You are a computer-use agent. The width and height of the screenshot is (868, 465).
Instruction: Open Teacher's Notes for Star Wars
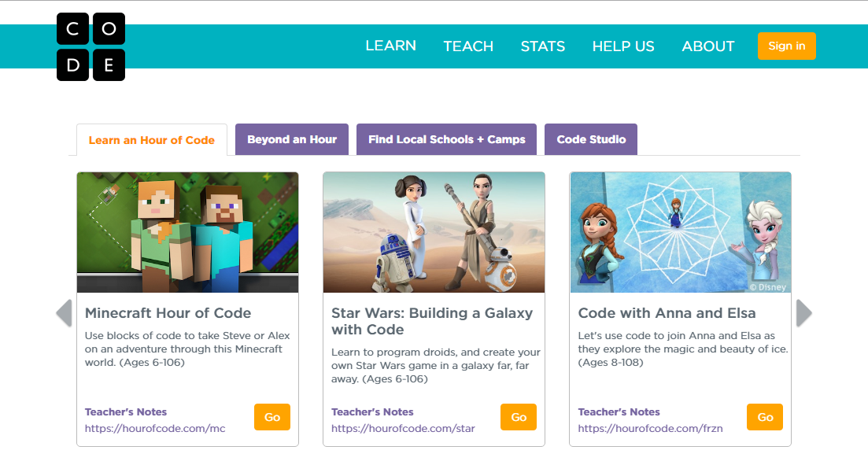pos(372,411)
